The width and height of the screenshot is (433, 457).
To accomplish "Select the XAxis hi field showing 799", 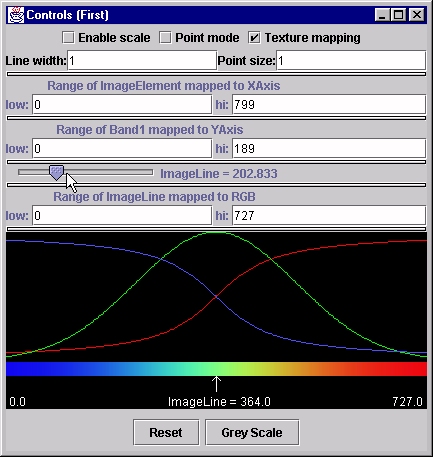I will (x=329, y=104).
